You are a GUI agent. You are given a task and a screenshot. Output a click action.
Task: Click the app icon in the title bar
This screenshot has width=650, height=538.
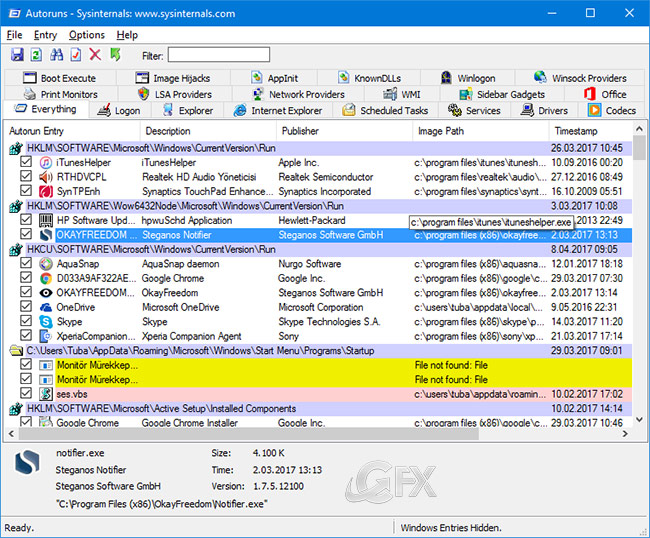pos(15,14)
